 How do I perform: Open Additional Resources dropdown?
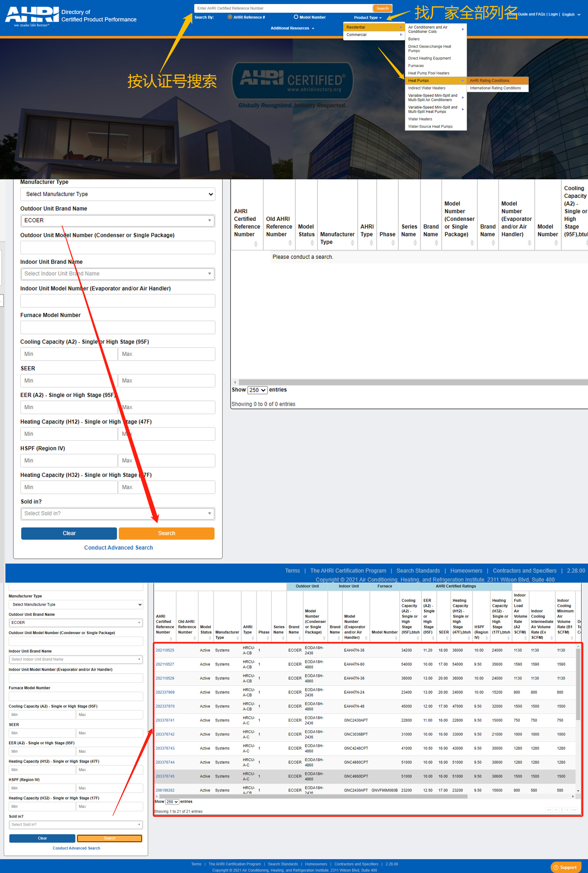click(x=292, y=28)
